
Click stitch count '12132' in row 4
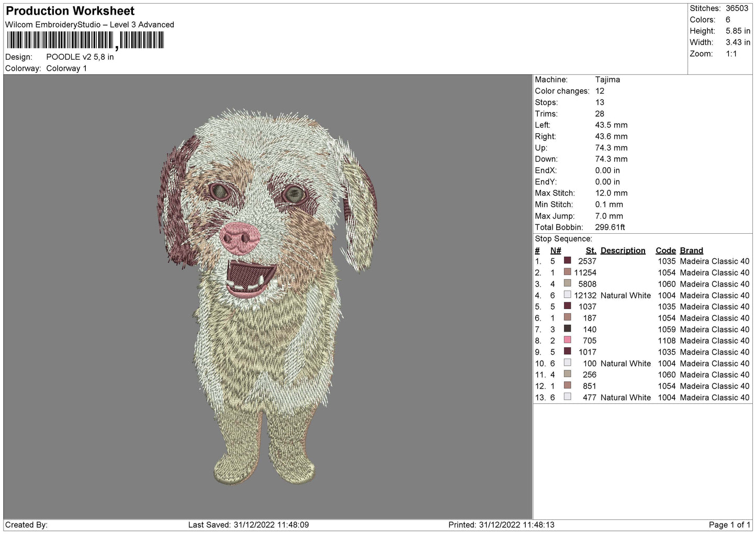(585, 296)
